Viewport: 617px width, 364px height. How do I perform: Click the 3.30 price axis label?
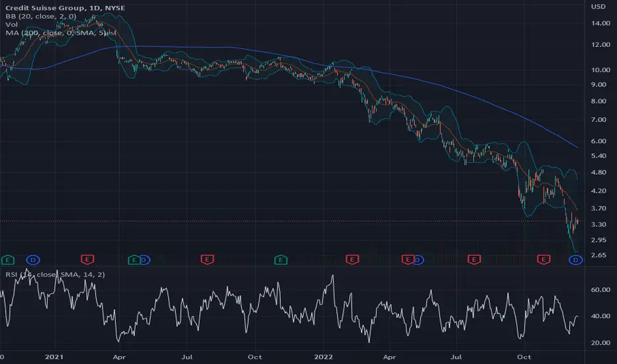coord(598,224)
